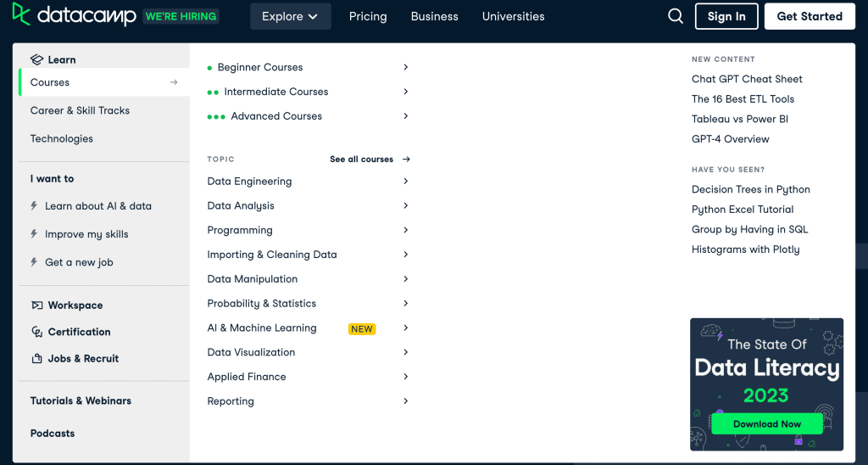868x465 pixels.
Task: Expand the Data Engineering chevron
Action: pos(406,182)
